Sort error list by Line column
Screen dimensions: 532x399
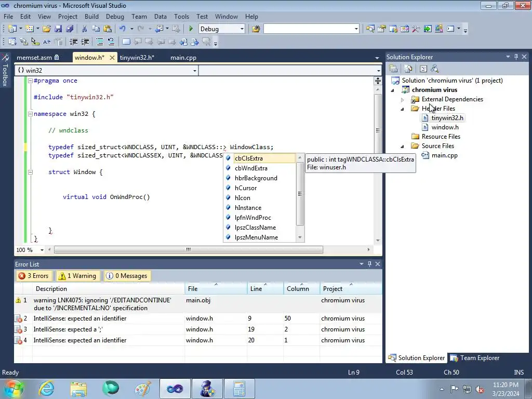[265, 289]
